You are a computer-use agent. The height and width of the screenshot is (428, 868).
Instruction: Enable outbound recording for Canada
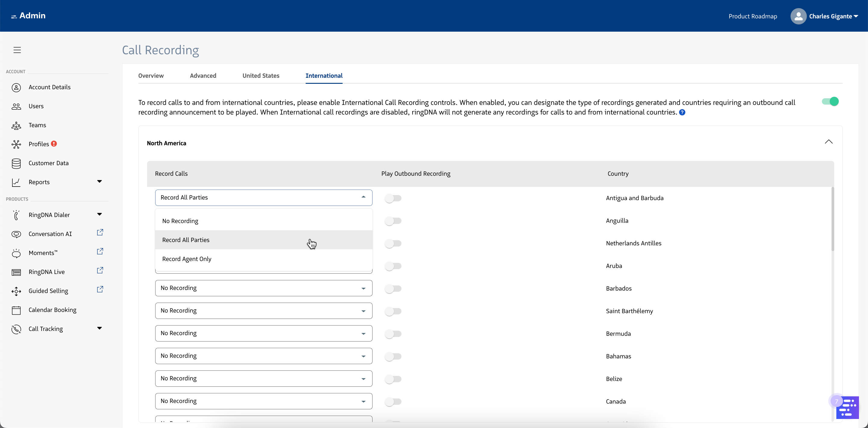[393, 402]
